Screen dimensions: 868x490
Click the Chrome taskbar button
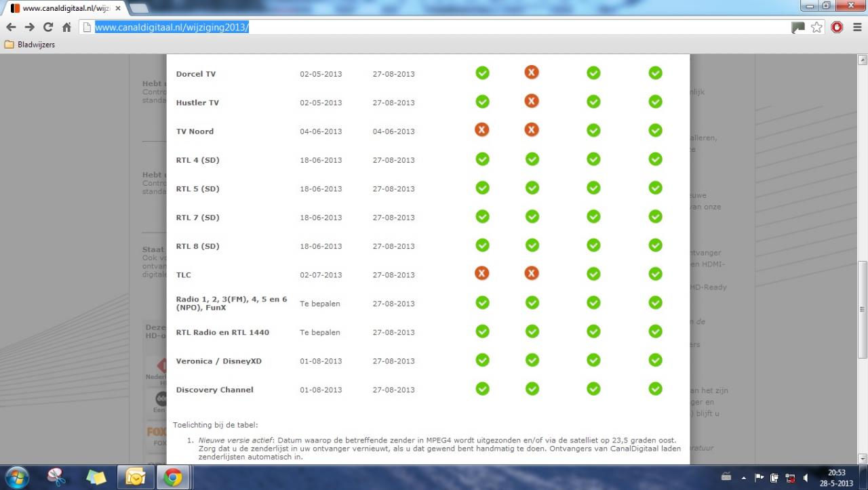173,478
